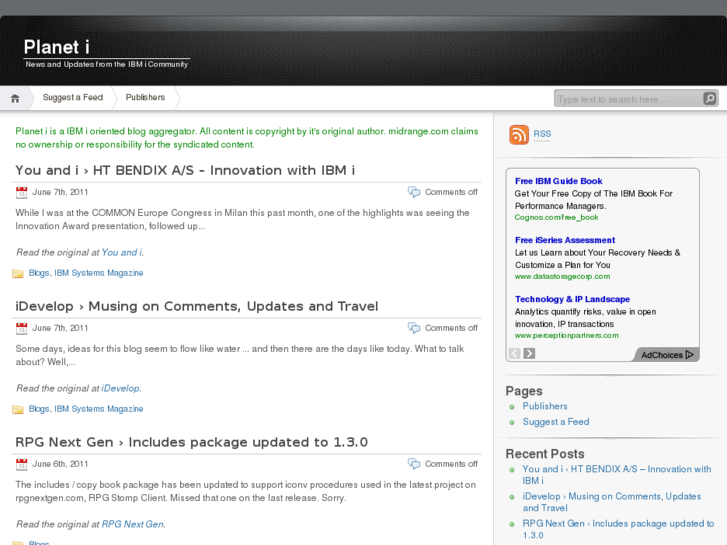
Task: Open Publishers in navigation bar
Action: coord(145,97)
